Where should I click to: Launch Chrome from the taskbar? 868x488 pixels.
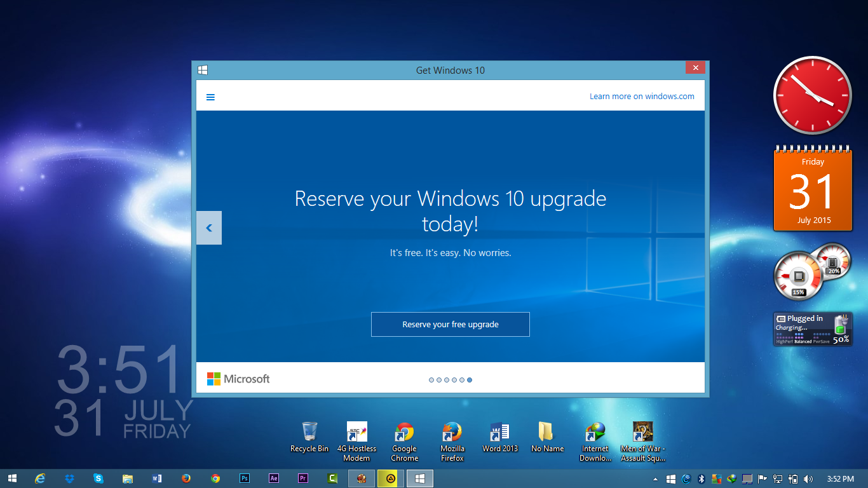[x=215, y=478]
